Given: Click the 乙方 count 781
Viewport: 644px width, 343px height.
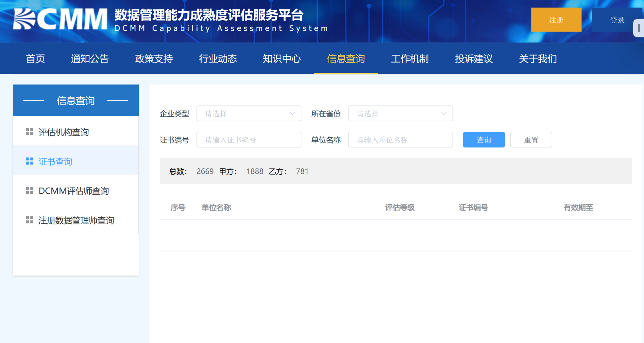Looking at the screenshot, I should [302, 171].
